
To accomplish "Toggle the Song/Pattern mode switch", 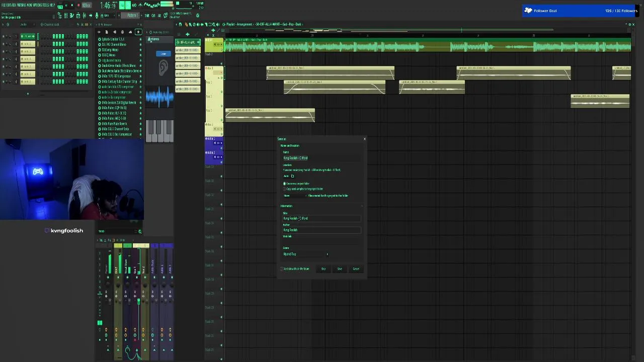I will pos(60,7).
